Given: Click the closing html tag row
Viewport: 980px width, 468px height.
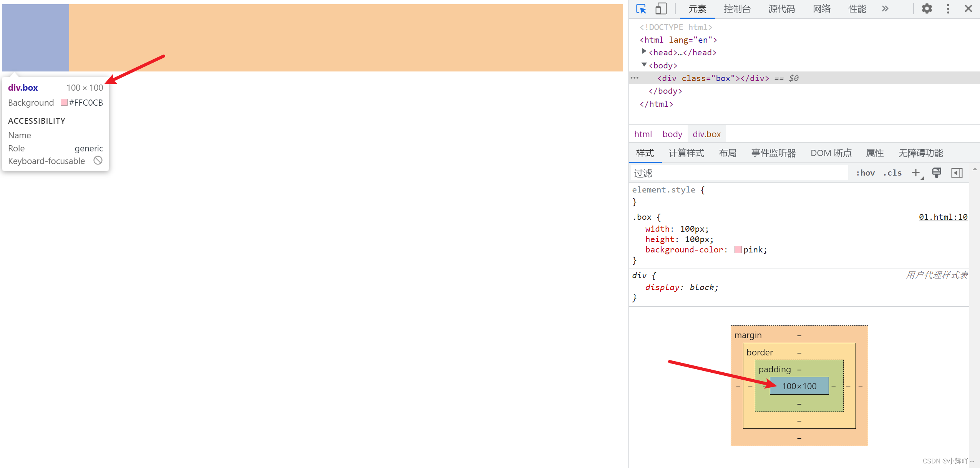Looking at the screenshot, I should click(656, 104).
